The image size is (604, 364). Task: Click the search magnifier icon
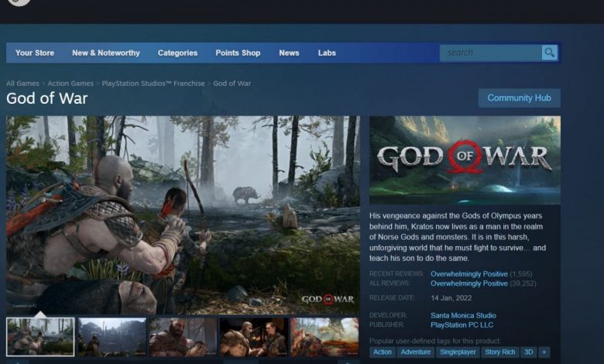pos(549,53)
